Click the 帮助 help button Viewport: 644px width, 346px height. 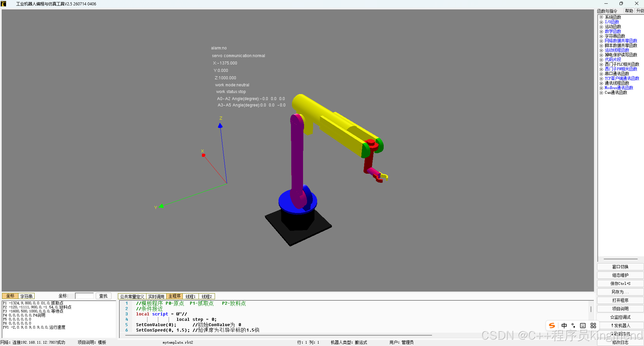tap(629, 11)
